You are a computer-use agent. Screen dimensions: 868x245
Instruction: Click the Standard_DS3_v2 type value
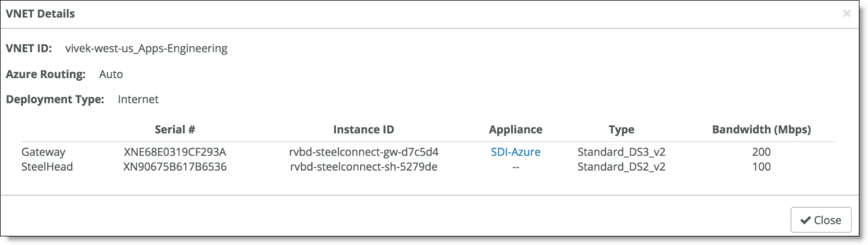point(622,152)
